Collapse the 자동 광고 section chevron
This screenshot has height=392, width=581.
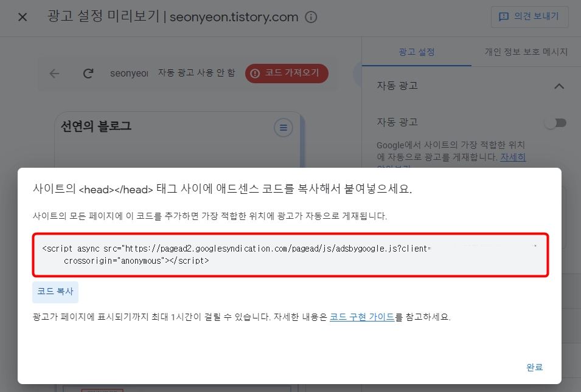(x=558, y=86)
